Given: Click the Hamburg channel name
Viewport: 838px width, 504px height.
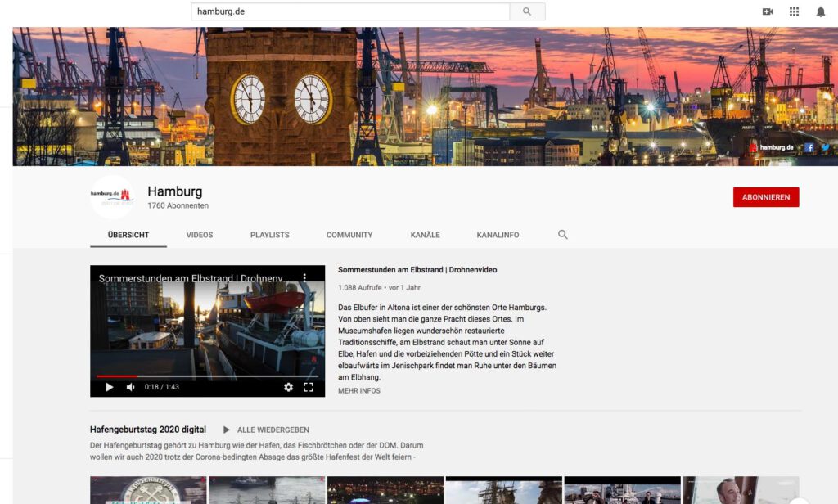Looking at the screenshot, I should [175, 191].
